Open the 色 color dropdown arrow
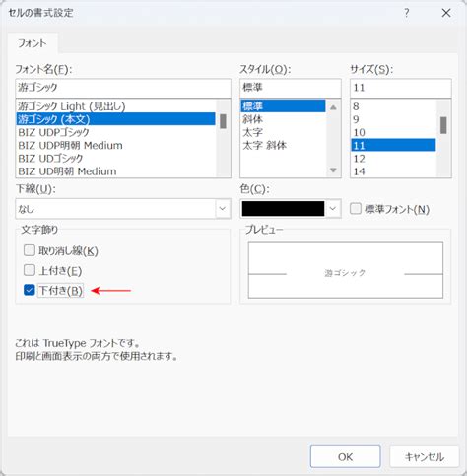The height and width of the screenshot is (476, 467). click(333, 209)
